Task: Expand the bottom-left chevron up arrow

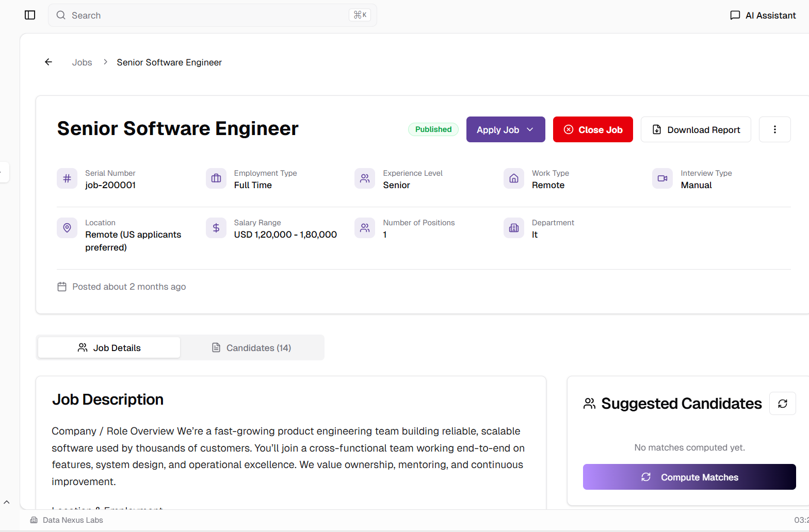Action: click(7, 502)
